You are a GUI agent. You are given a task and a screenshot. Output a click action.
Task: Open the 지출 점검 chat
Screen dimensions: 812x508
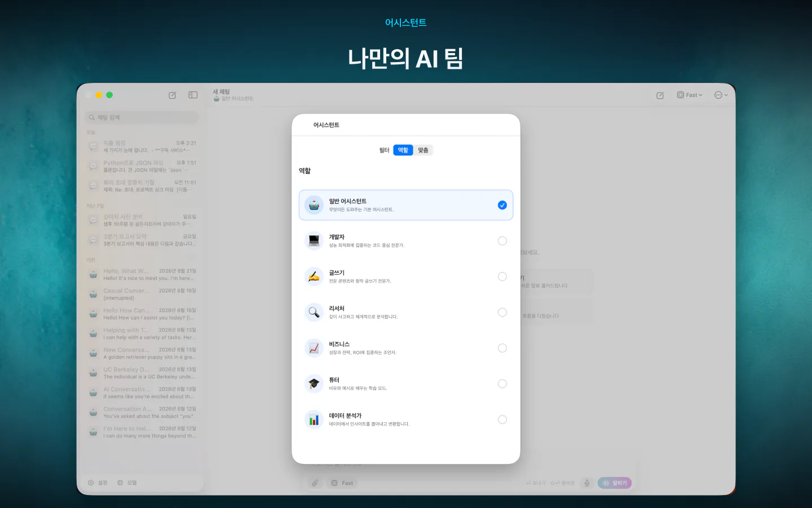tap(142, 147)
